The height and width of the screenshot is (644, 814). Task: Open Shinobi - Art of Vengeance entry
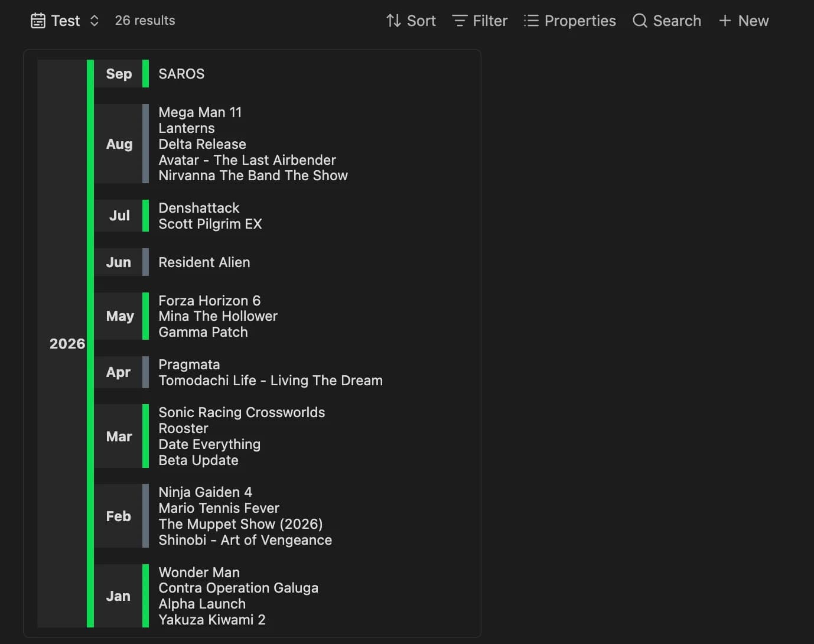pos(245,540)
